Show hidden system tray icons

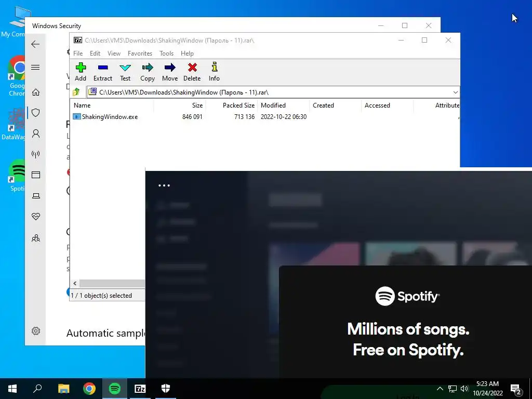click(440, 389)
